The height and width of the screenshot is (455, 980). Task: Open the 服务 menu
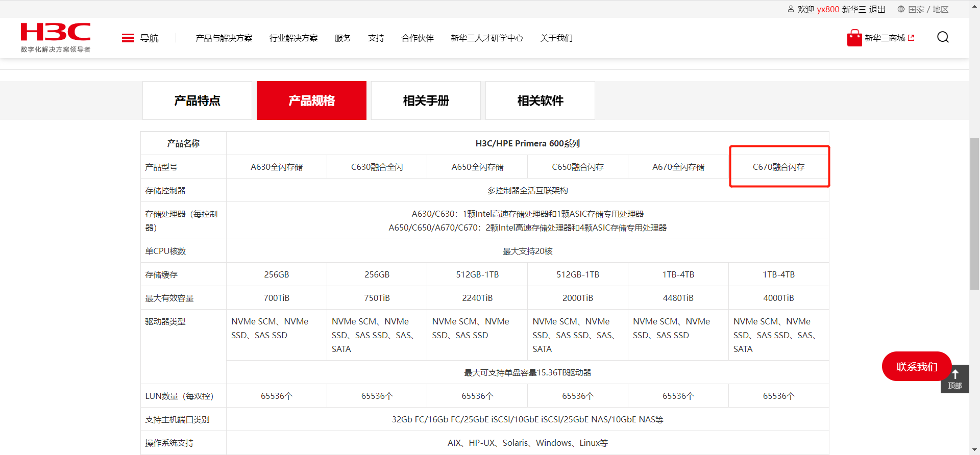(x=343, y=38)
